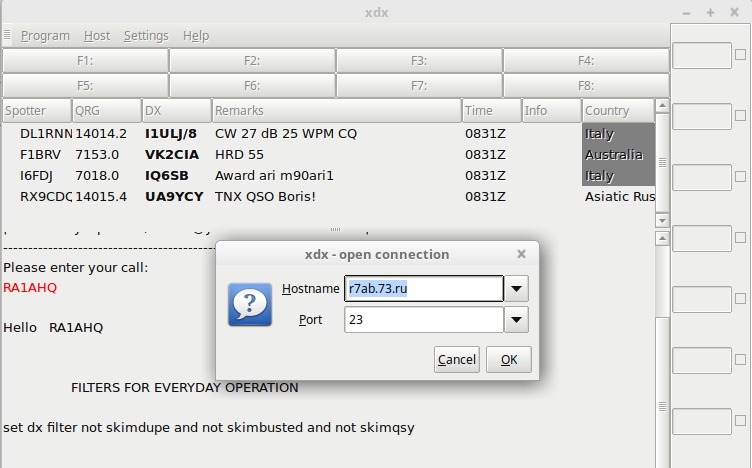Tick the topmost checkbox in right panel
Viewport: 752px width, 468px height.
pyautogui.click(x=741, y=55)
